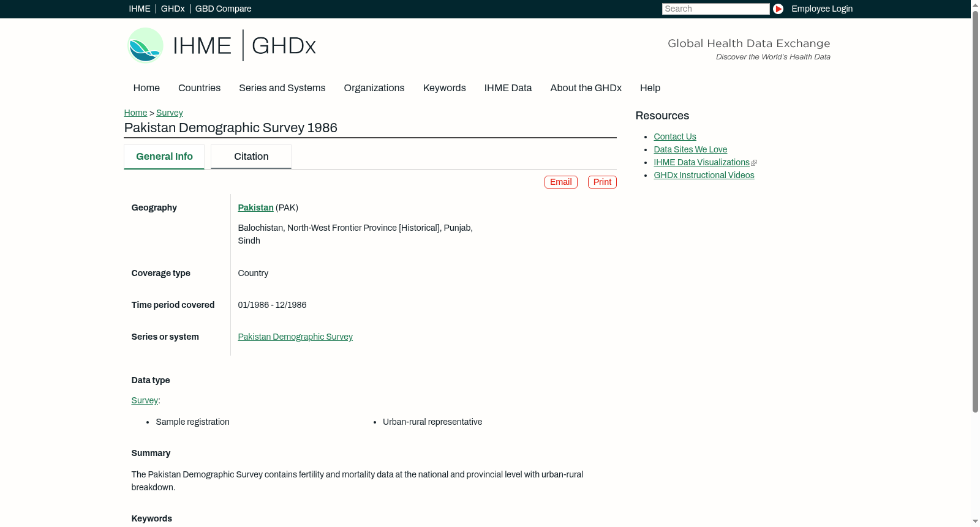The image size is (980, 527).
Task: Click the scrollbar down arrow
Action: (x=975, y=521)
